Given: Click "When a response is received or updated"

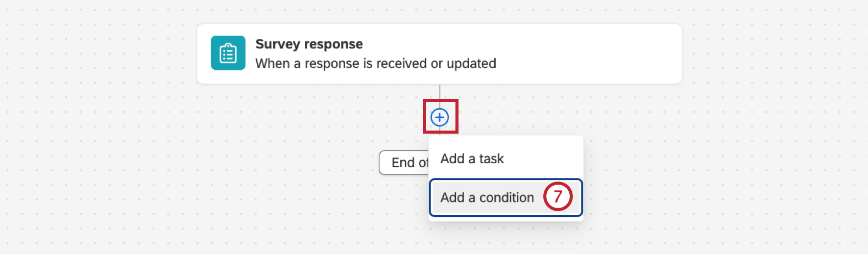Looking at the screenshot, I should click(375, 63).
